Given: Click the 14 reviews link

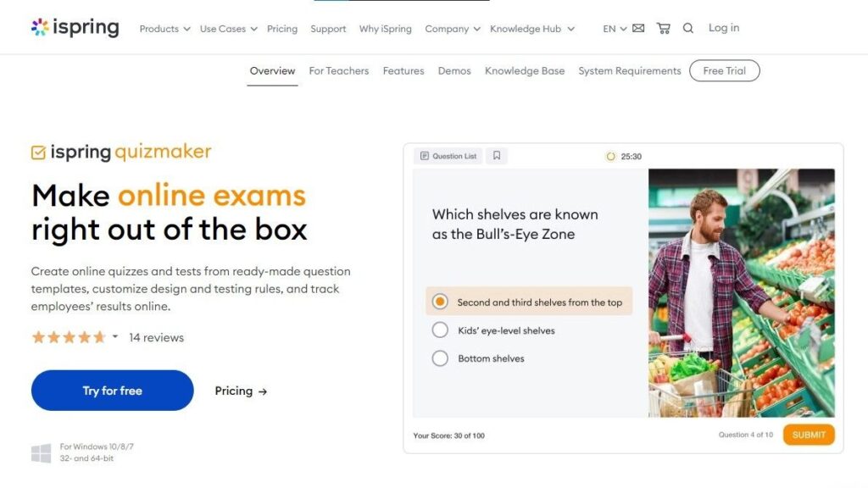Looking at the screenshot, I should [x=157, y=337].
